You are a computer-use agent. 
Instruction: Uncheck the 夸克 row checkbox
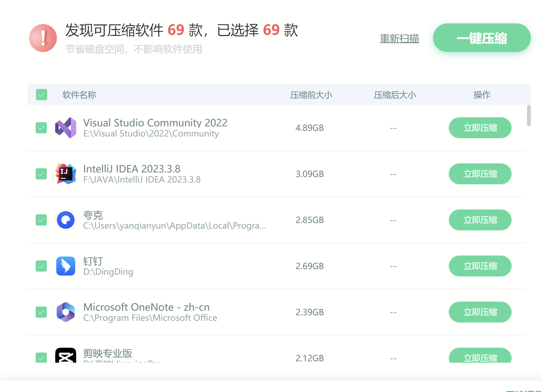coord(41,220)
